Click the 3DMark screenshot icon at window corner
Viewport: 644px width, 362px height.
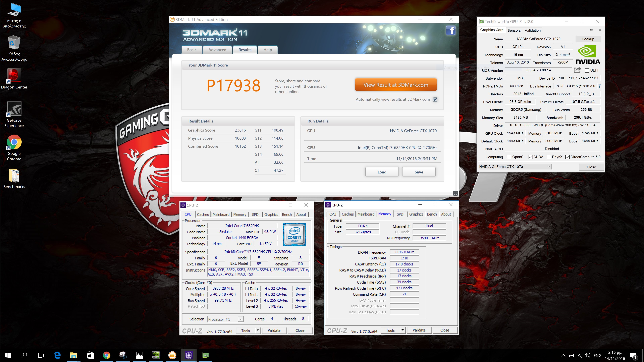(455, 193)
